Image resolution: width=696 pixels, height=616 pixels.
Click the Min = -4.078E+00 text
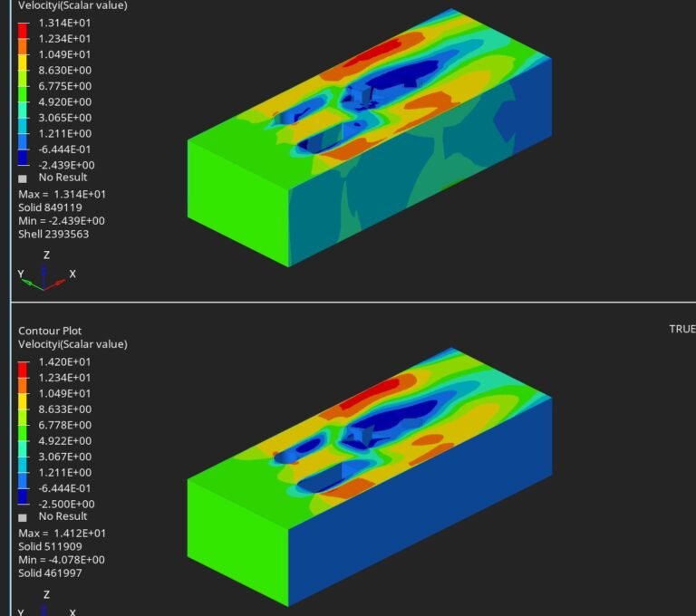(x=62, y=560)
